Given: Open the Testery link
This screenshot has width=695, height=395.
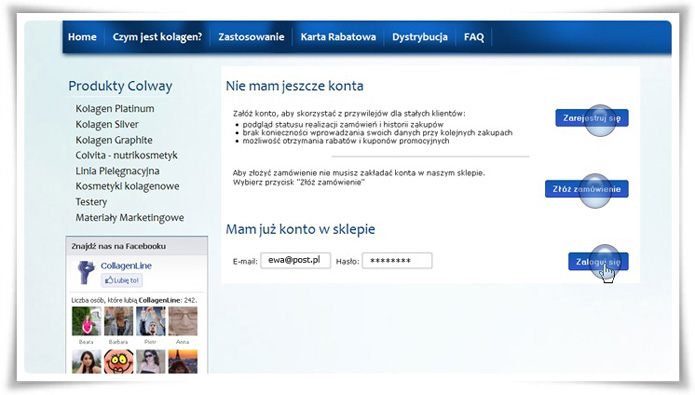Looking at the screenshot, I should (x=91, y=202).
